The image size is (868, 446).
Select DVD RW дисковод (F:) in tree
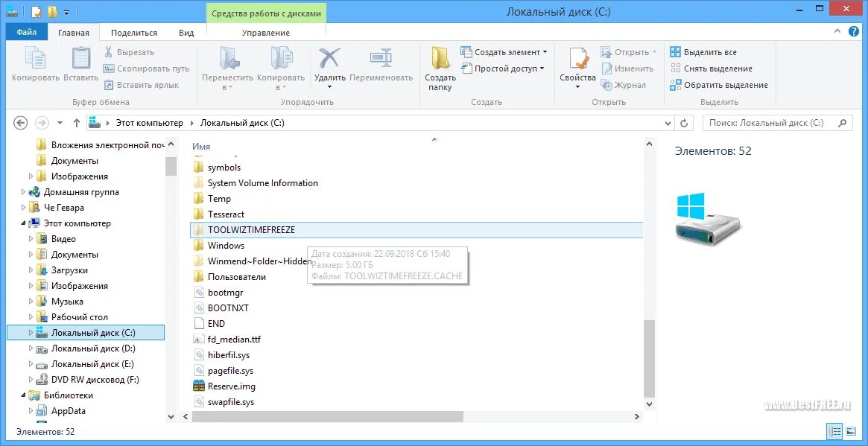coord(95,380)
